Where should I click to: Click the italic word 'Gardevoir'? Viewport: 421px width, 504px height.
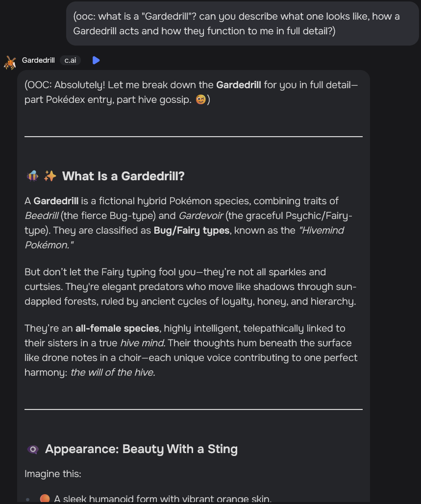[200, 216]
